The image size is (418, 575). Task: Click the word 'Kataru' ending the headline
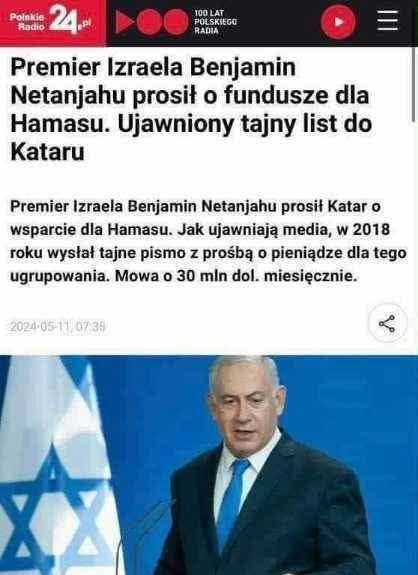pos(48,151)
